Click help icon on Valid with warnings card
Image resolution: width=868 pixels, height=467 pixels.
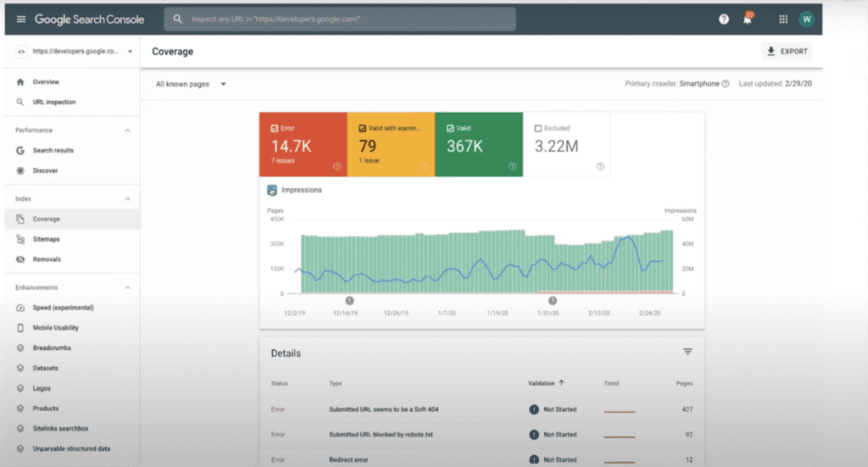point(425,166)
